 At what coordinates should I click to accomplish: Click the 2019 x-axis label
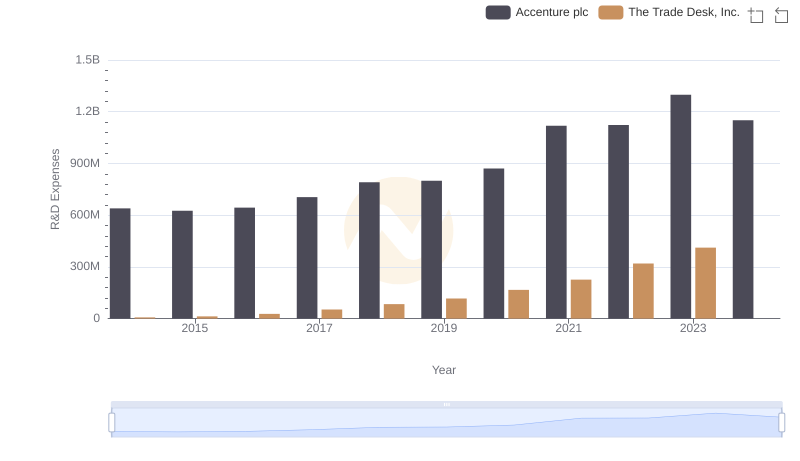point(444,328)
